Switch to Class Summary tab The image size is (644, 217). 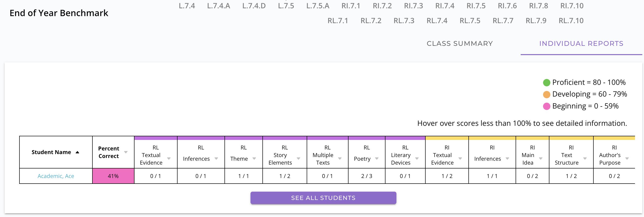click(x=459, y=44)
